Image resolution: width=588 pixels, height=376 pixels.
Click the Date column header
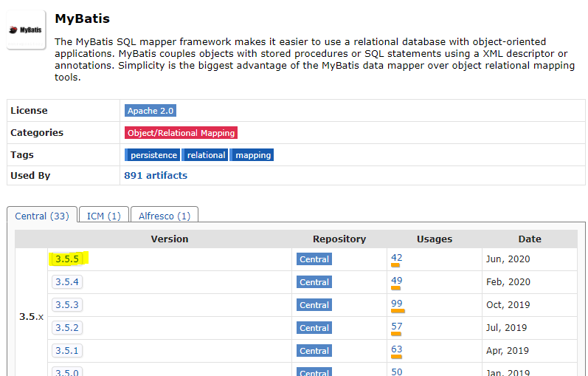click(x=530, y=239)
